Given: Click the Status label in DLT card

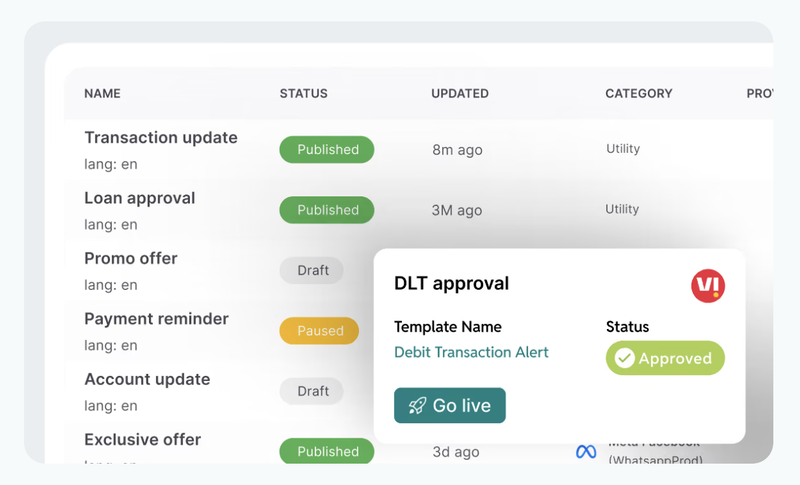Looking at the screenshot, I should [628, 326].
